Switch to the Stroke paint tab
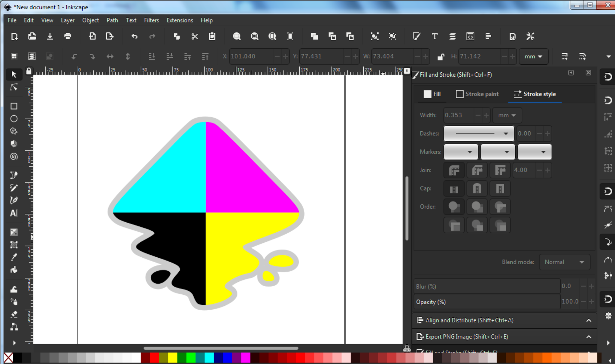 [x=477, y=94]
